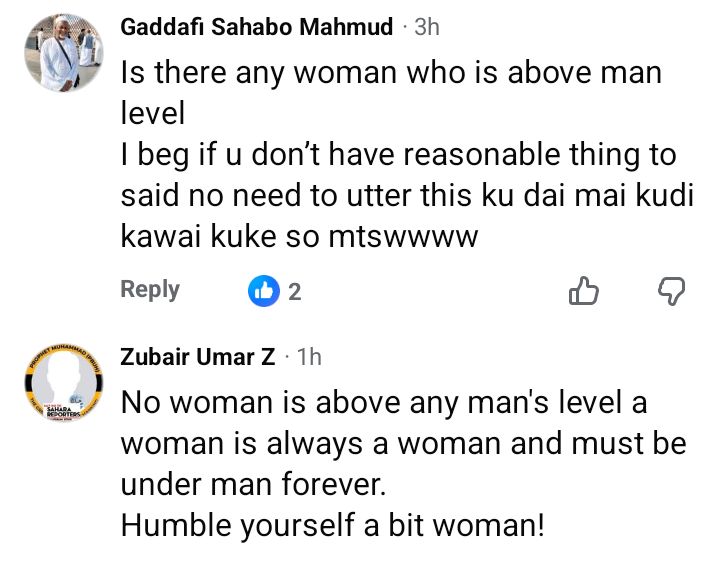
Task: Tap the line starting "said no need to utter"
Action: coord(406,195)
